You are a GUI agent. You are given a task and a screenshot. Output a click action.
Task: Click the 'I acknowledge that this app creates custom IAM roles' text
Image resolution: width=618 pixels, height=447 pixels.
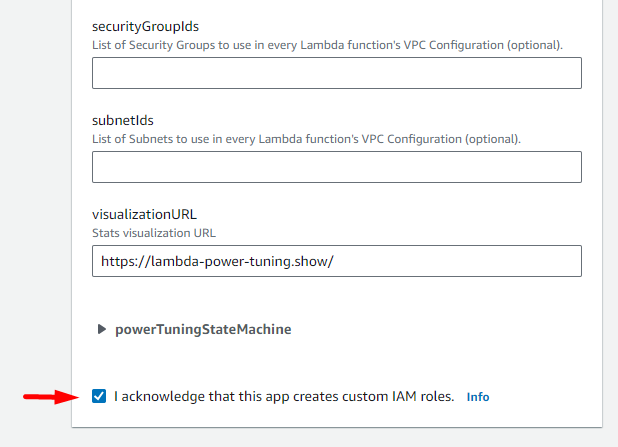coord(284,397)
